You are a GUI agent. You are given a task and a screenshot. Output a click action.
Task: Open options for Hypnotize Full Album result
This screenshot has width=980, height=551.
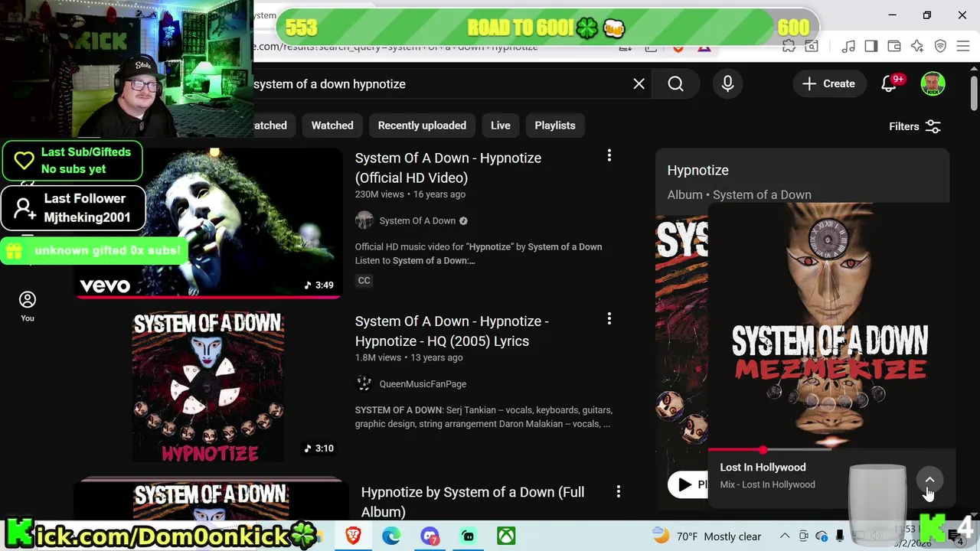pyautogui.click(x=618, y=492)
